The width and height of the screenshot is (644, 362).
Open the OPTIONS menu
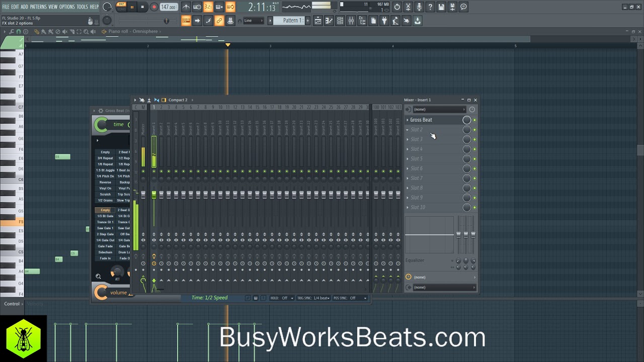67,7
